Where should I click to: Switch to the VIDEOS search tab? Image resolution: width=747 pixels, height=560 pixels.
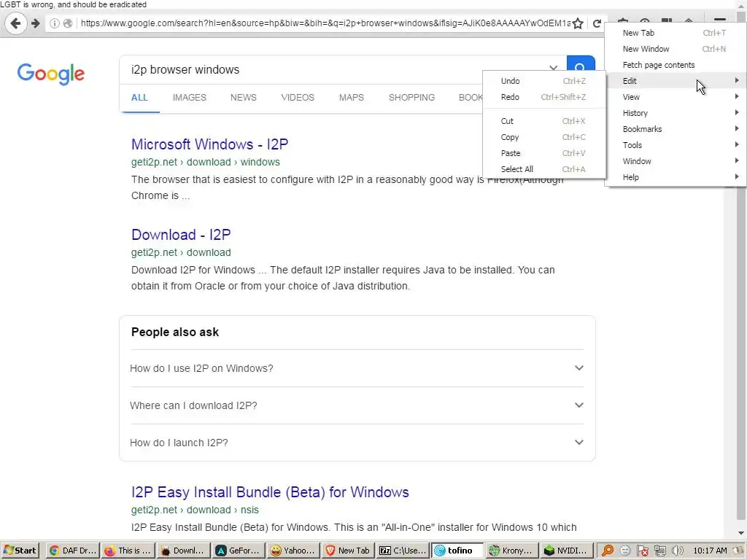298,98
